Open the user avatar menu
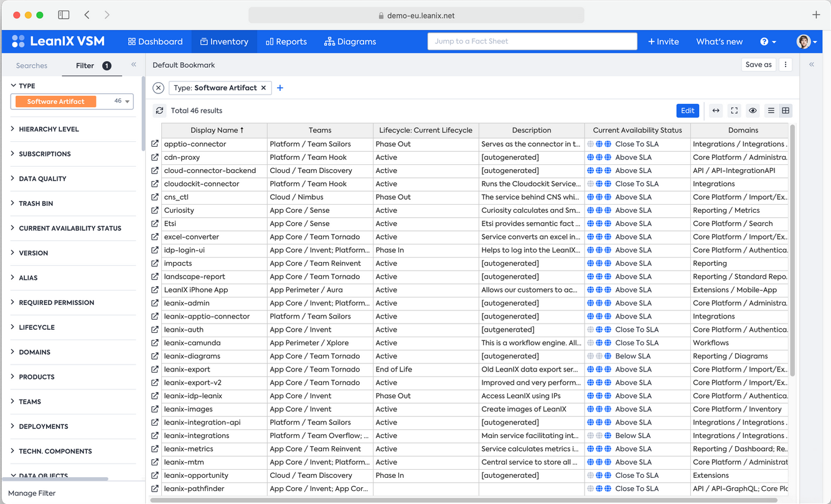Viewport: 831px width, 504px height. pos(807,42)
